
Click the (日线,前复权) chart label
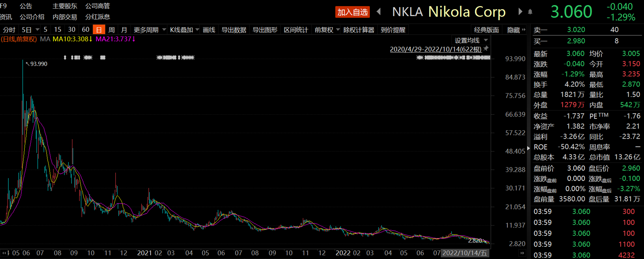[x=19, y=39]
